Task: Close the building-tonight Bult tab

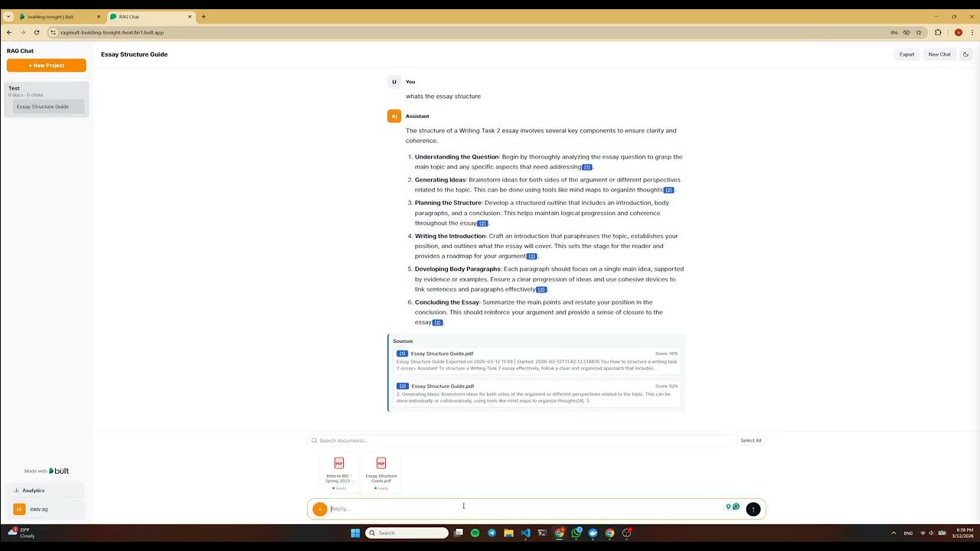Action: tap(99, 16)
